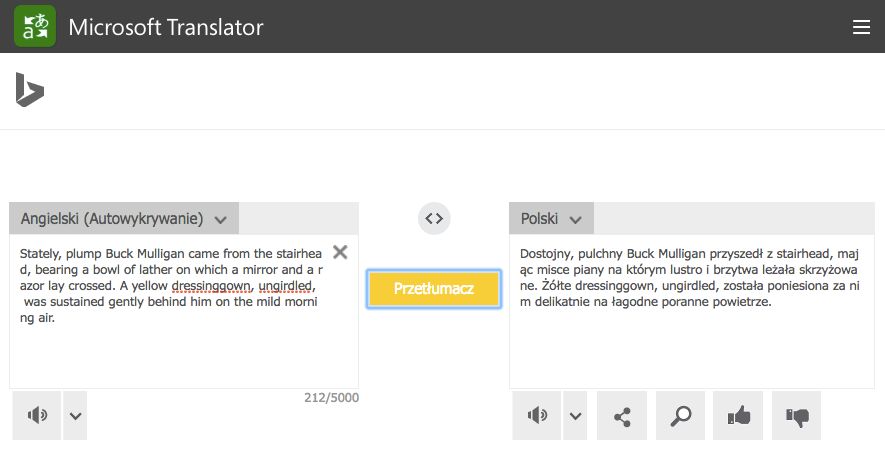The width and height of the screenshot is (885, 463).
Task: Expand source audio voice options arrow
Action: 75,415
